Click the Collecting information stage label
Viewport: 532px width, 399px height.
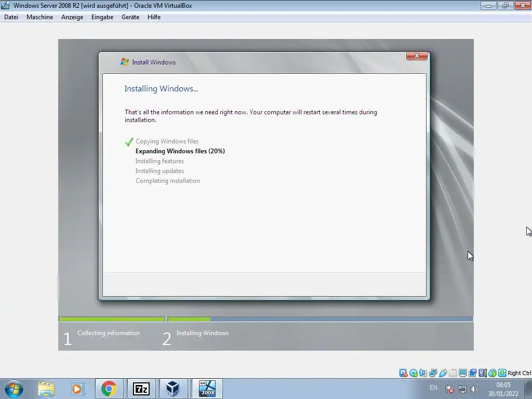click(x=108, y=333)
